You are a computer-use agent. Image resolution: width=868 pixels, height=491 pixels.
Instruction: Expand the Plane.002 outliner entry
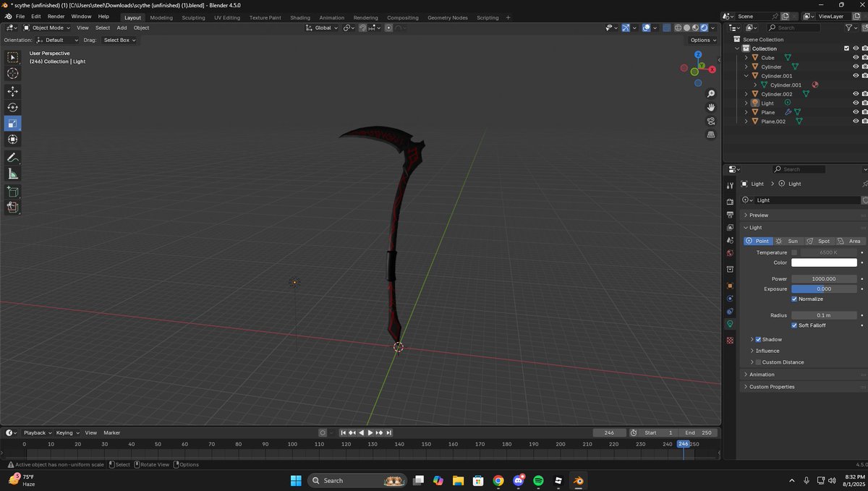click(x=746, y=121)
